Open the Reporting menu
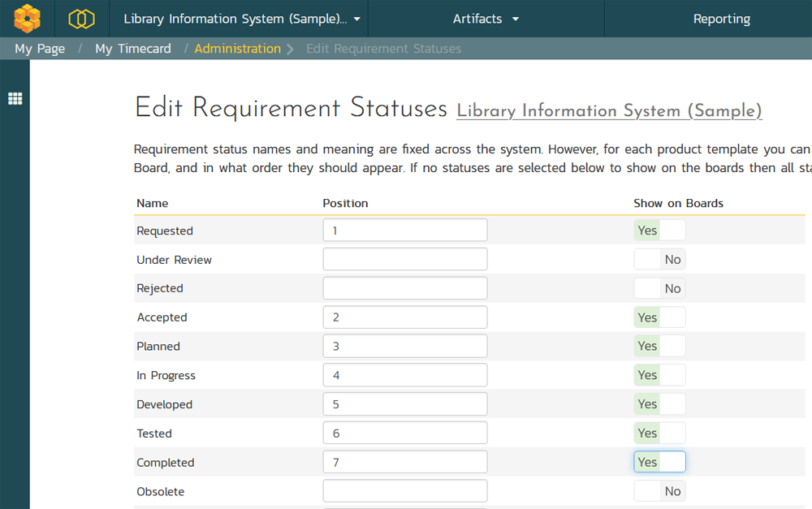 (x=721, y=19)
